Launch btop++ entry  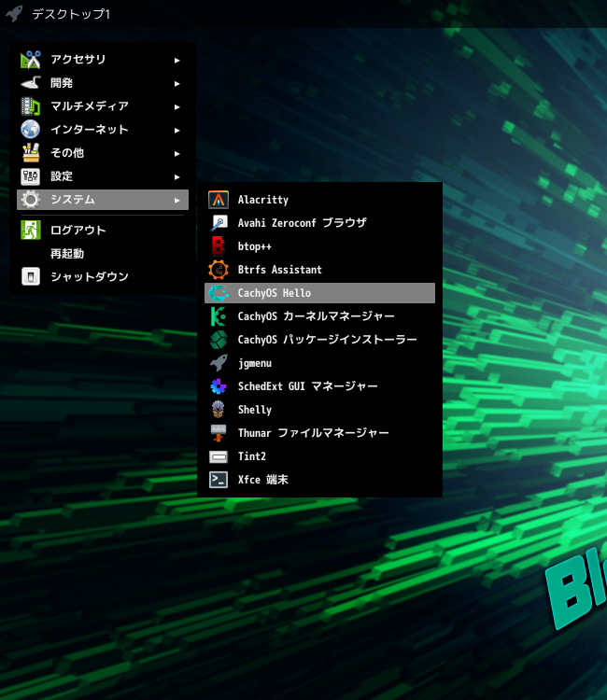pos(319,246)
